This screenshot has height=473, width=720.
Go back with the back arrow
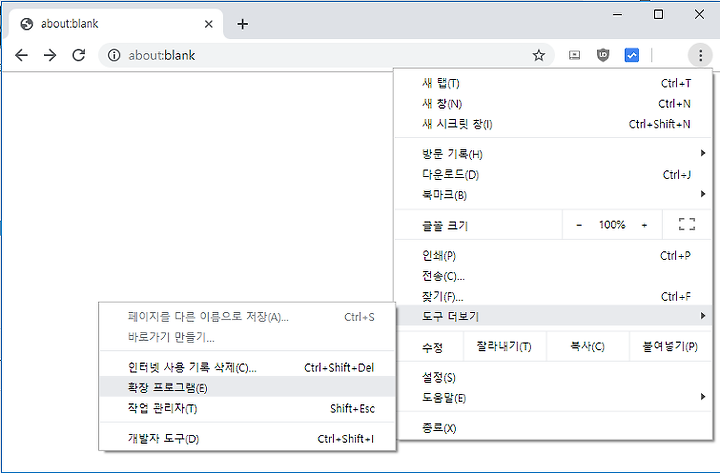(x=21, y=56)
